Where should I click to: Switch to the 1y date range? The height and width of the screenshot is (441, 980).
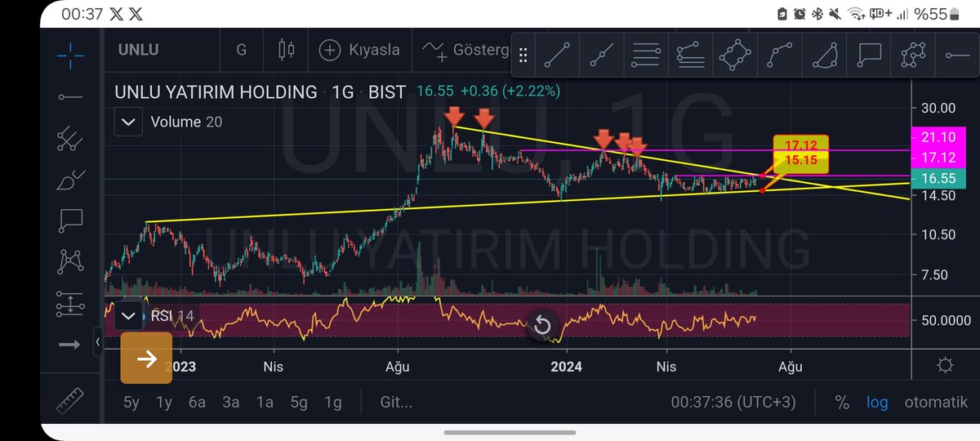pos(165,402)
